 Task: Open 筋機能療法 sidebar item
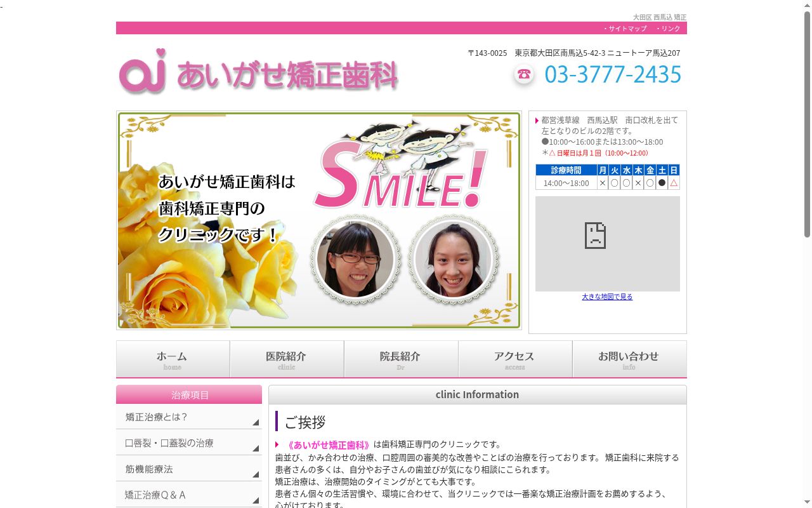pyautogui.click(x=189, y=469)
